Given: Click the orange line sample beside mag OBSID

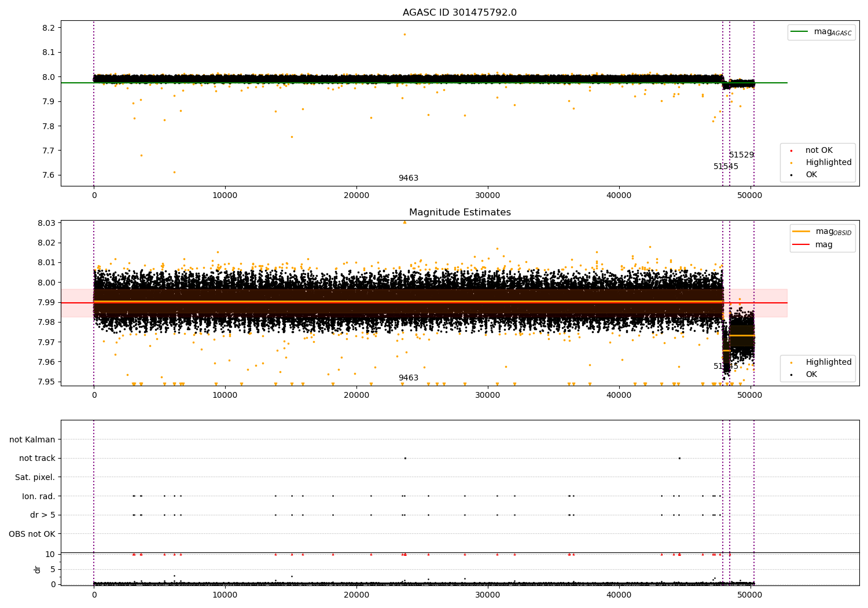Looking at the screenshot, I should (x=801, y=232).
